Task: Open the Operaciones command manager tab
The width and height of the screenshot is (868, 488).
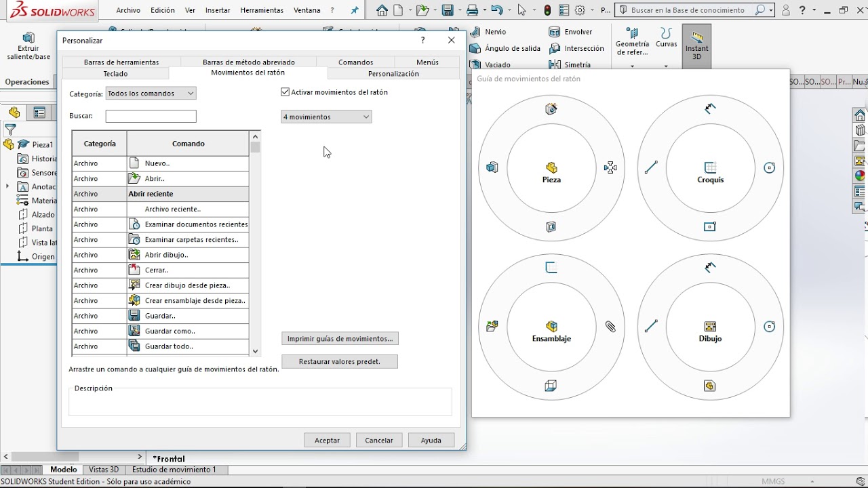Action: click(x=27, y=82)
